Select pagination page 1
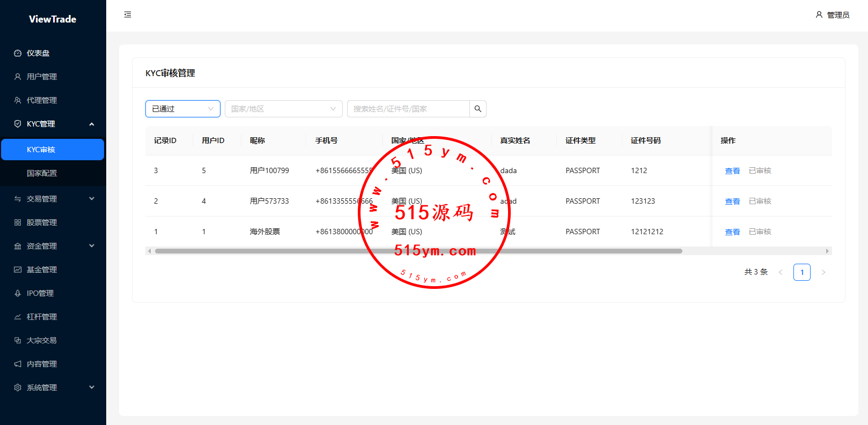868x425 pixels. click(802, 272)
